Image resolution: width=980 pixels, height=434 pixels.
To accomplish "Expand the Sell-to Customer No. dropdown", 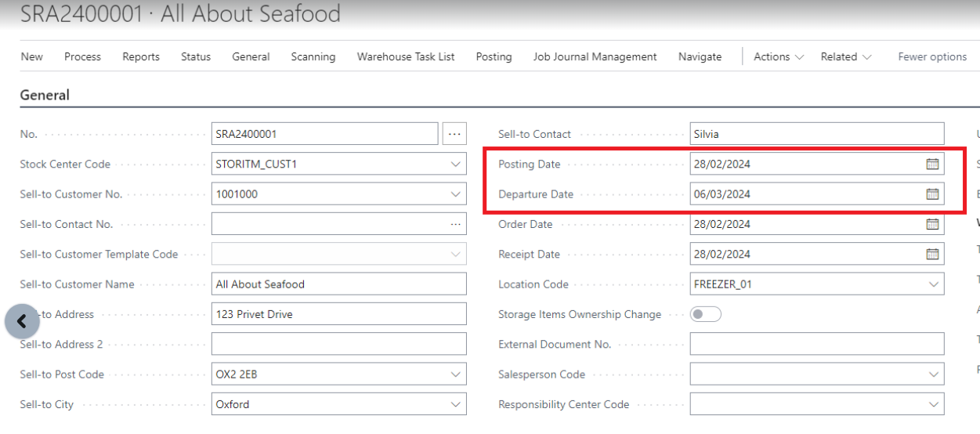I will pyautogui.click(x=456, y=194).
